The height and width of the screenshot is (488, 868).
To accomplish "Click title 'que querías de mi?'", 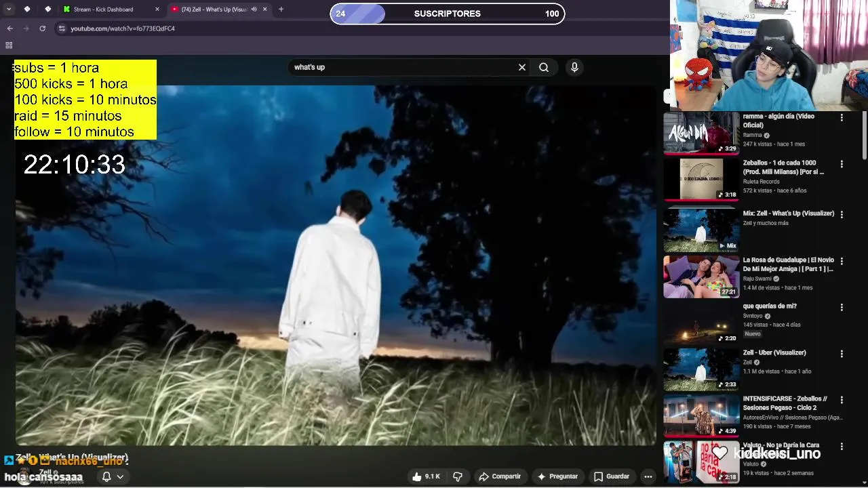I will 770,306.
